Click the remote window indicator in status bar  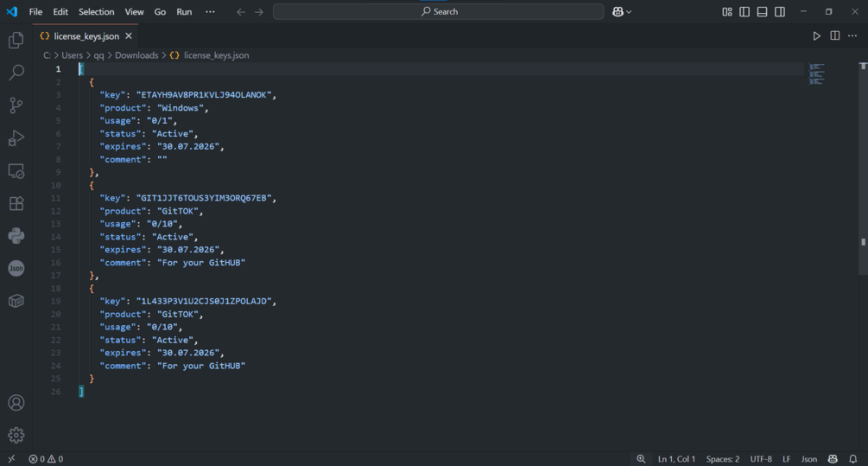pyautogui.click(x=11, y=459)
